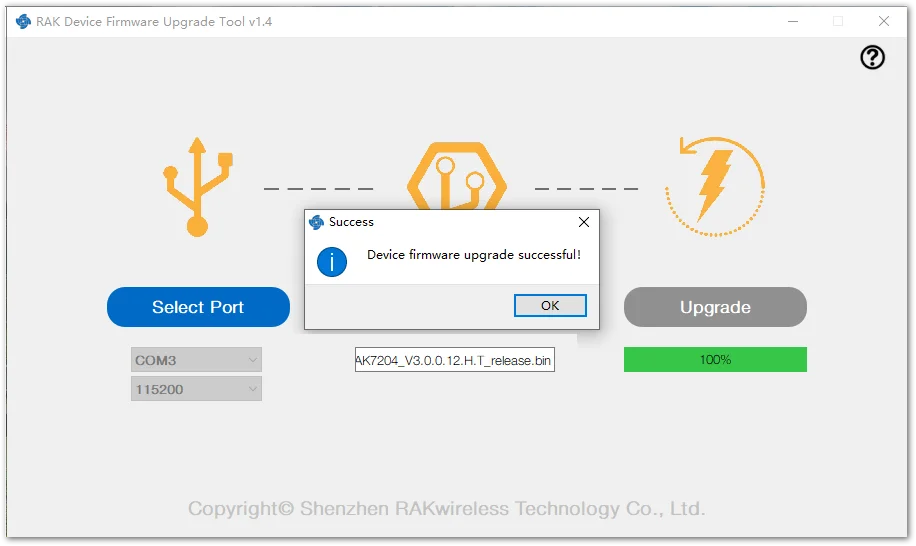Open the COM3 port dropdown
916x546 pixels.
click(x=196, y=360)
